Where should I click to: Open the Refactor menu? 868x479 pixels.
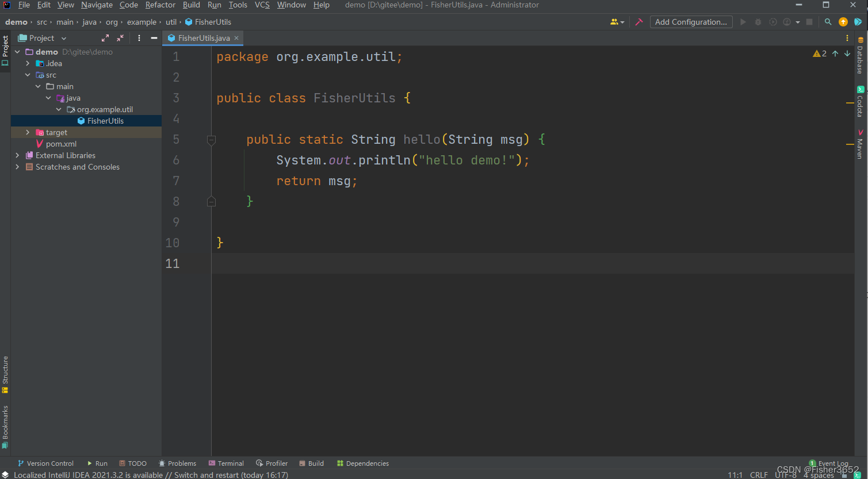pos(160,5)
